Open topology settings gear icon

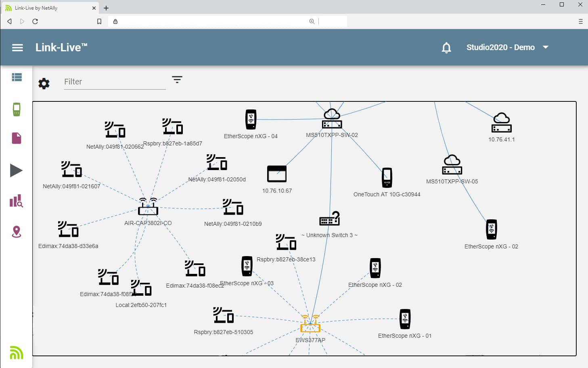(44, 84)
